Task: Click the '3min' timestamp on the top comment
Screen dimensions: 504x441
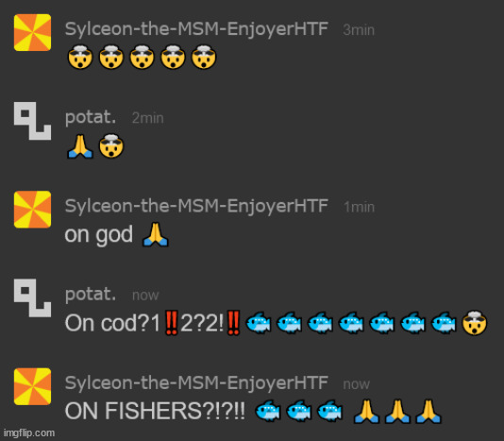Action: point(359,30)
